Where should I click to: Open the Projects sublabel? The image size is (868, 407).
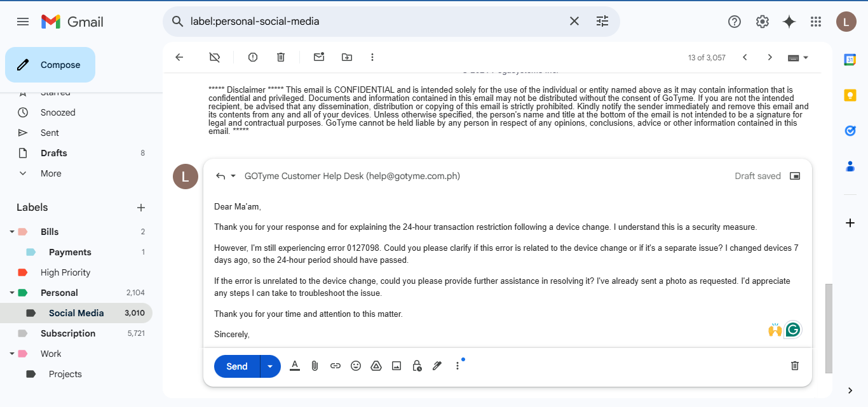coord(65,374)
